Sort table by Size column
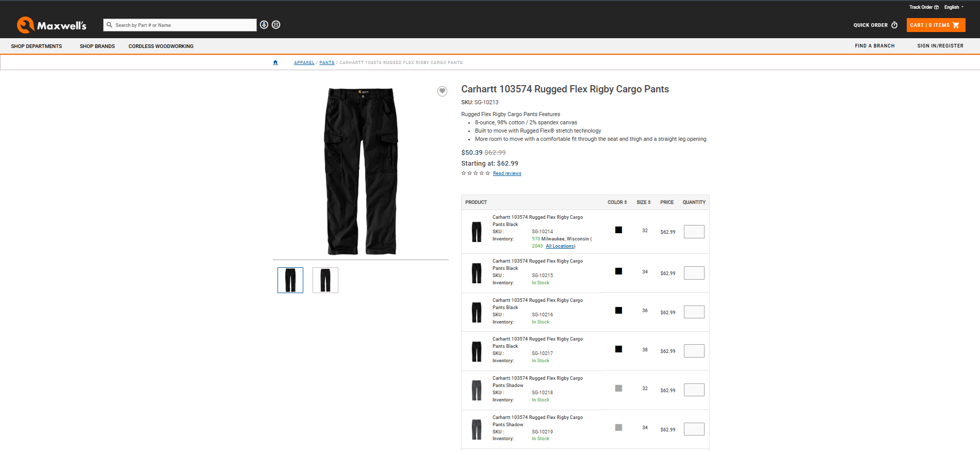This screenshot has height=451, width=980. (x=644, y=202)
